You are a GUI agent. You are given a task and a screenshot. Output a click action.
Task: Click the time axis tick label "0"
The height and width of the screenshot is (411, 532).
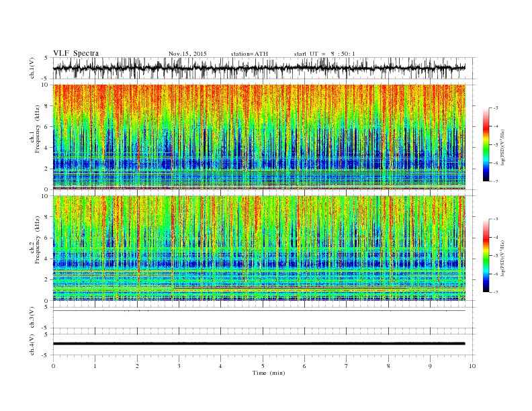click(53, 366)
